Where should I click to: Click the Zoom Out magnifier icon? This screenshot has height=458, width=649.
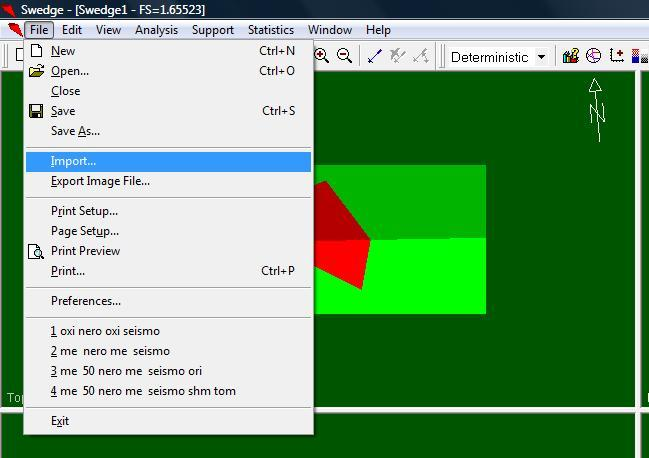pyautogui.click(x=344, y=55)
